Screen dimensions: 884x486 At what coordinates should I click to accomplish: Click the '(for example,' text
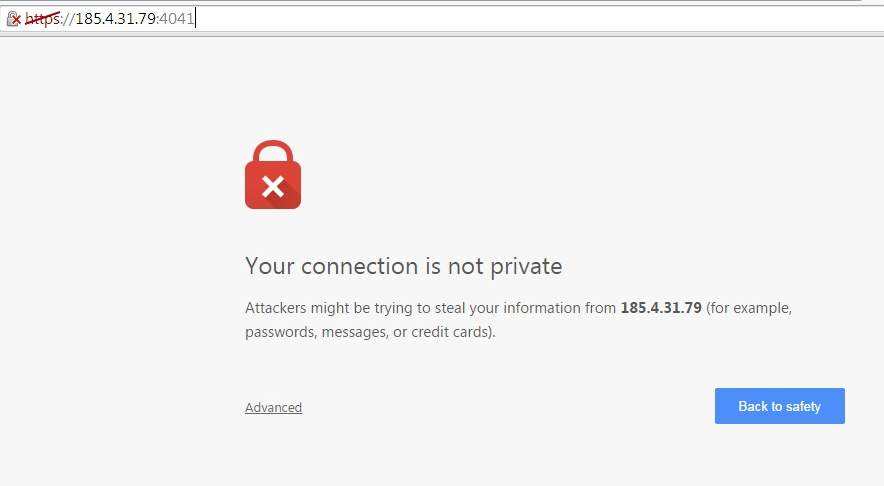[749, 308]
